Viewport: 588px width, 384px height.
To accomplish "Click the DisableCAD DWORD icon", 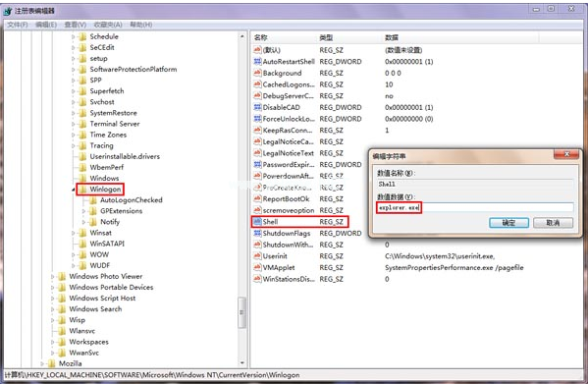I will click(x=257, y=107).
